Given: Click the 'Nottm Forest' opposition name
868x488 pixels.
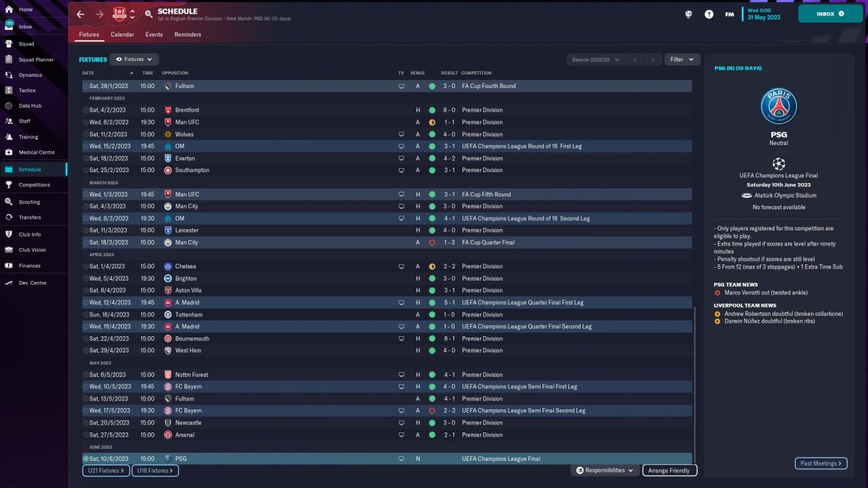Looking at the screenshot, I should (x=192, y=375).
